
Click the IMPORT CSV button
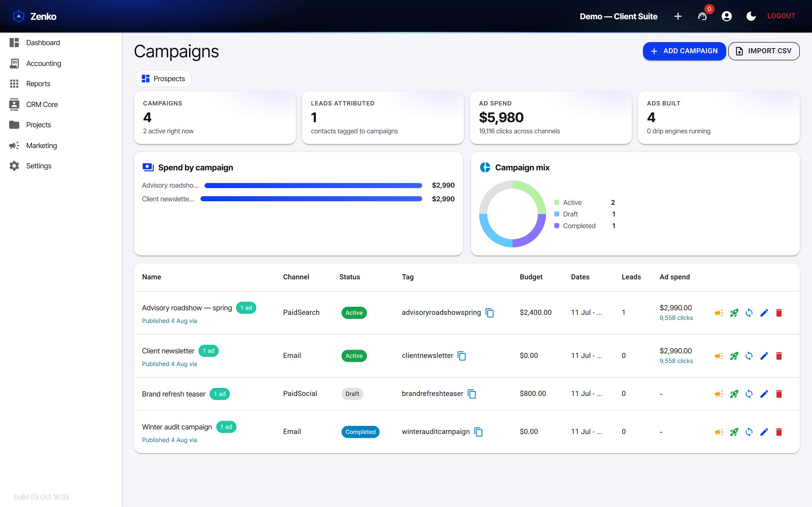tap(764, 51)
